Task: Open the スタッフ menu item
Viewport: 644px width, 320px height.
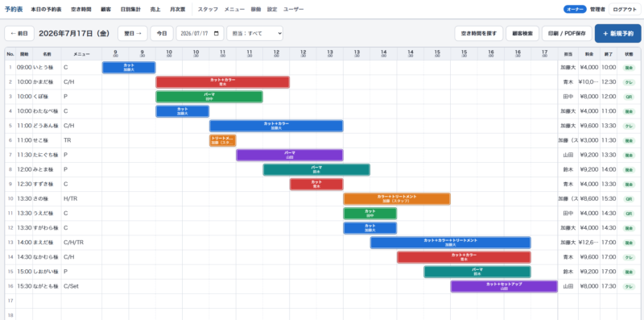Action: click(x=208, y=9)
